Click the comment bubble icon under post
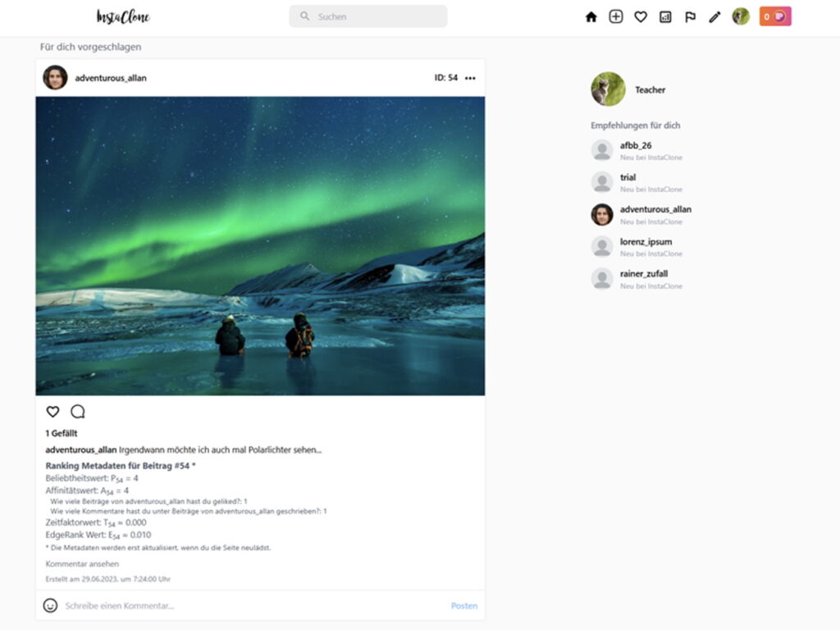 click(78, 412)
